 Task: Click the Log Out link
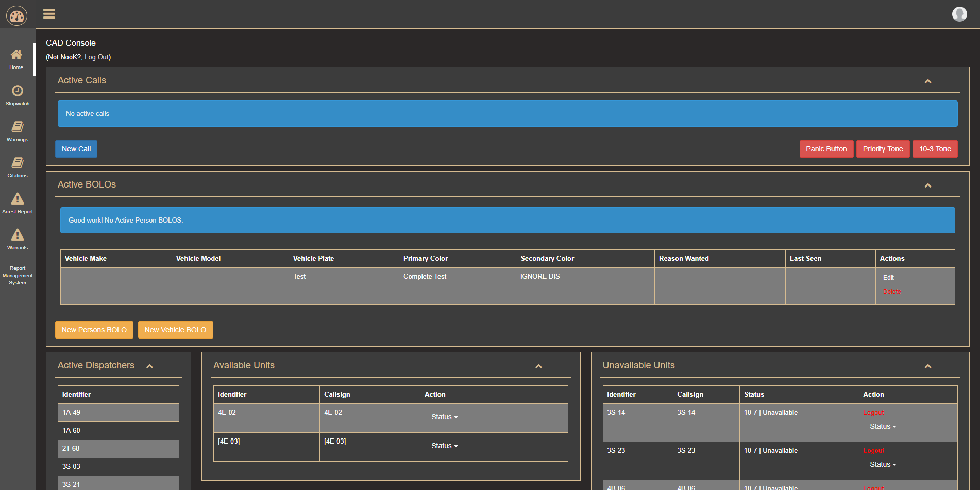pos(96,57)
